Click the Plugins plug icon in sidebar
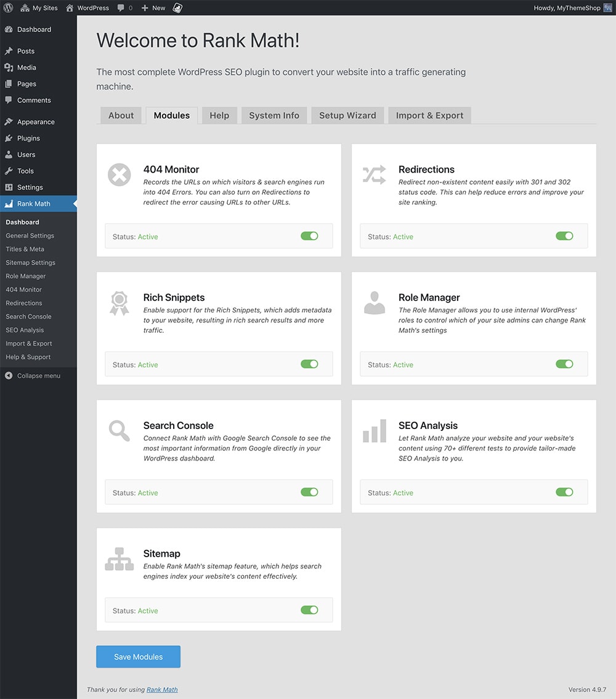The image size is (616, 699). 9,138
